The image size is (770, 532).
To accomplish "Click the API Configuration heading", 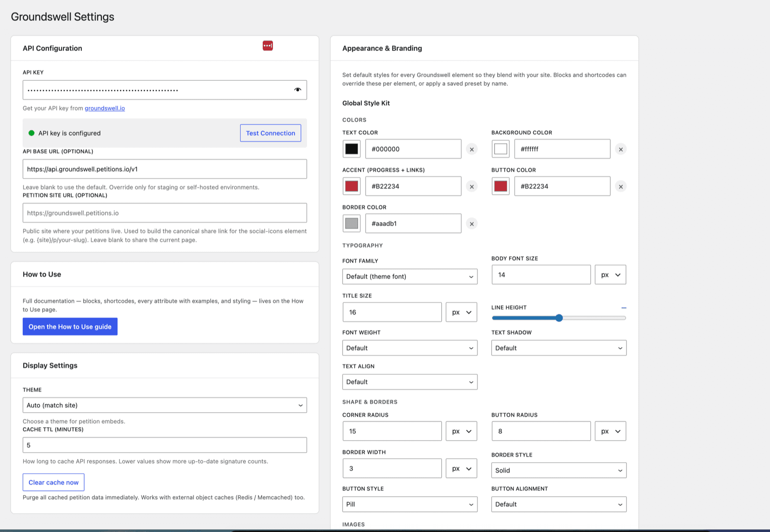I will pyautogui.click(x=52, y=48).
